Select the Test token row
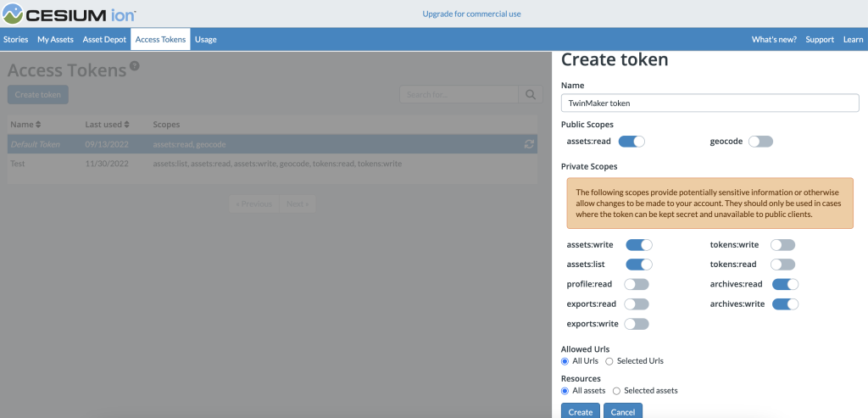The width and height of the screenshot is (868, 418). click(272, 164)
